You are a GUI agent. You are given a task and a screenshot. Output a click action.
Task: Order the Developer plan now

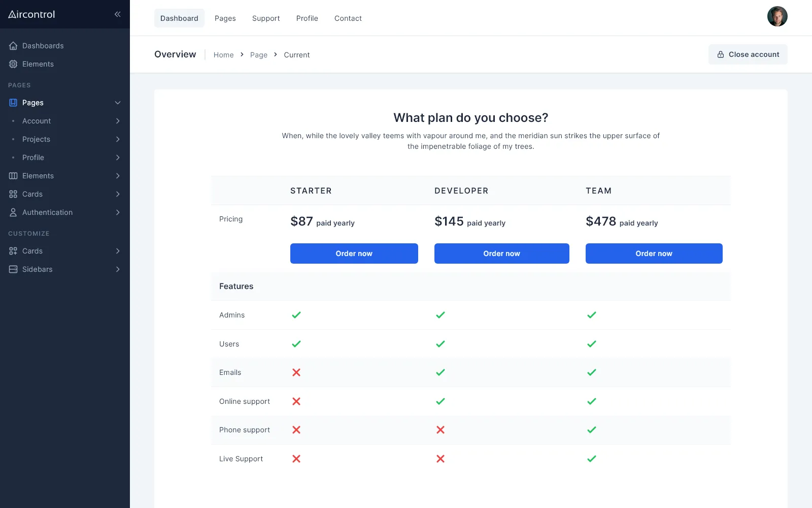pyautogui.click(x=502, y=253)
